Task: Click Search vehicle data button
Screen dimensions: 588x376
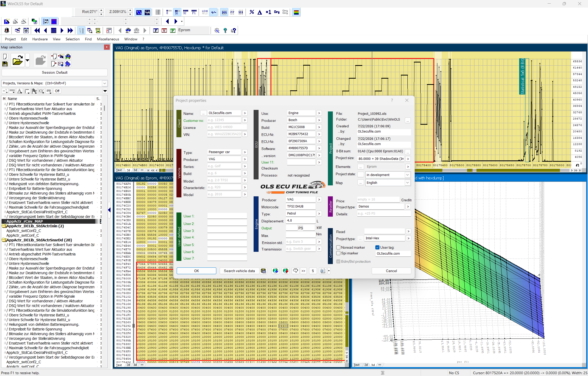Action: pos(239,271)
